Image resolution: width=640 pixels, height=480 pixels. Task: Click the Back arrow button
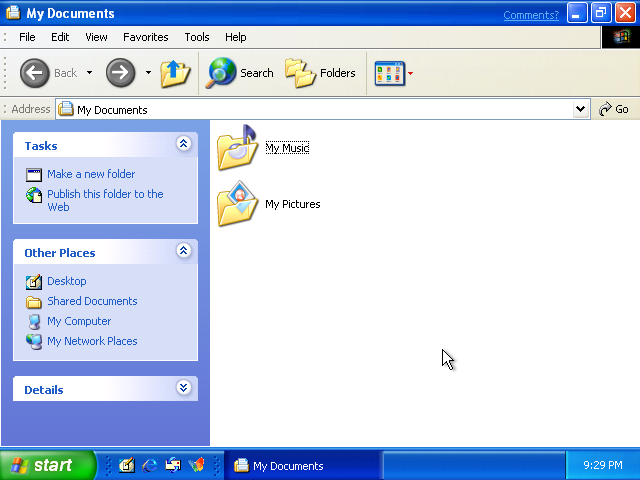[34, 73]
